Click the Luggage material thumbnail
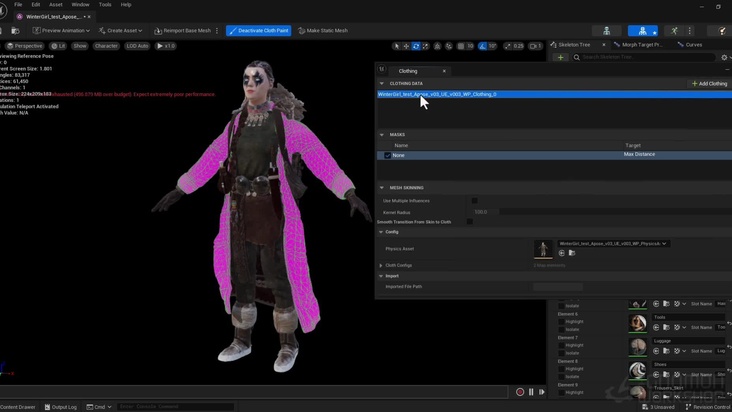 pos(638,346)
